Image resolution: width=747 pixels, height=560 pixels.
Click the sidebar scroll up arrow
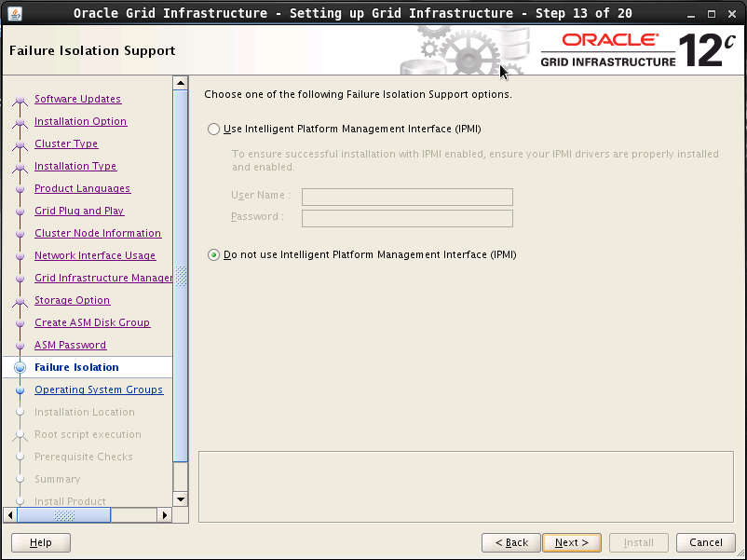tap(181, 83)
